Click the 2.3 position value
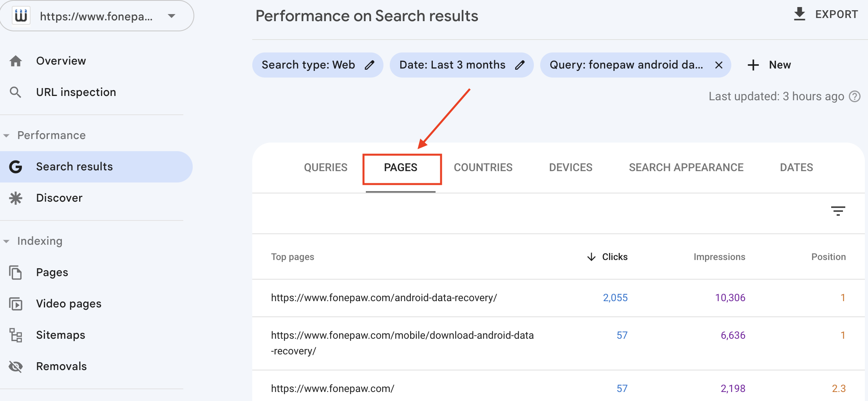This screenshot has height=401, width=868. click(x=839, y=389)
